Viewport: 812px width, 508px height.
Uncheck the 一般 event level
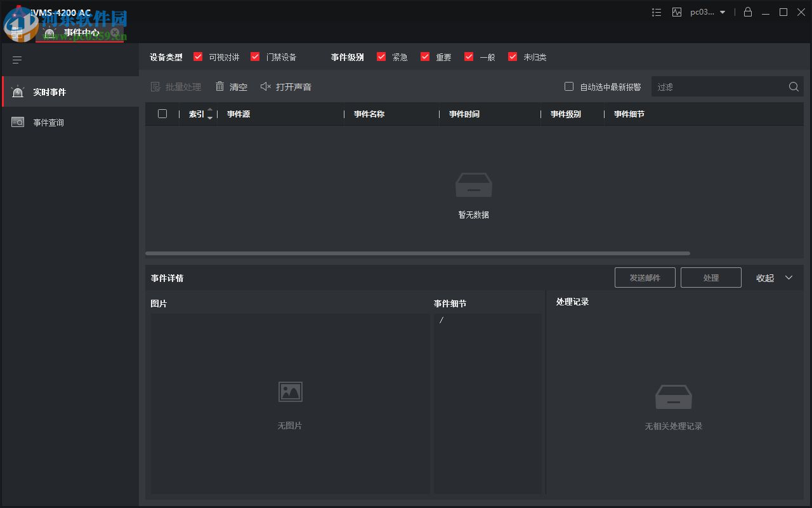point(469,57)
